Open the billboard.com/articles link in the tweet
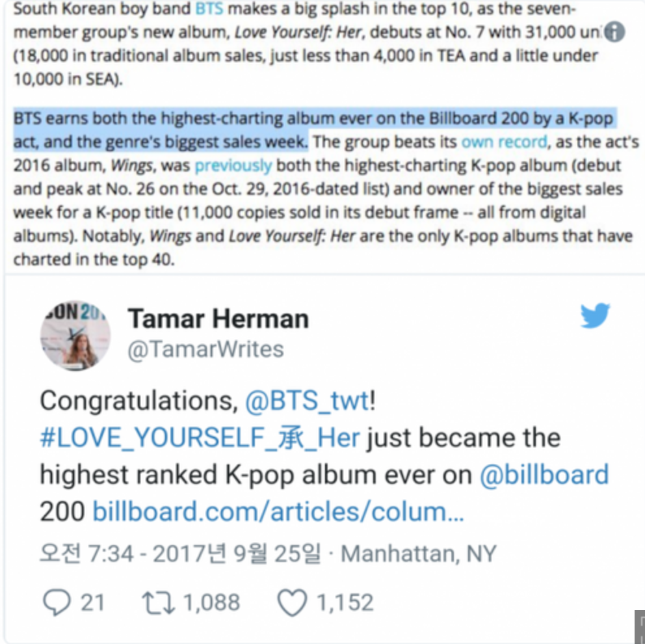Viewport: 645px width, 644px height. pyautogui.click(x=278, y=512)
